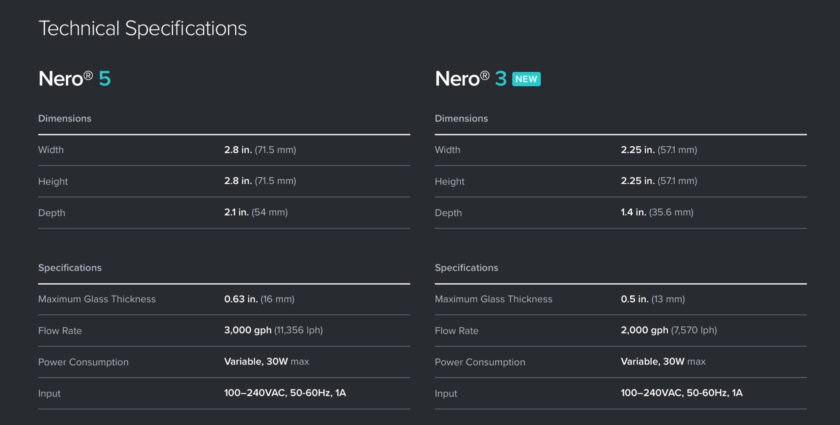
Task: Click the Nero 3 product title
Action: pyautogui.click(x=470, y=79)
